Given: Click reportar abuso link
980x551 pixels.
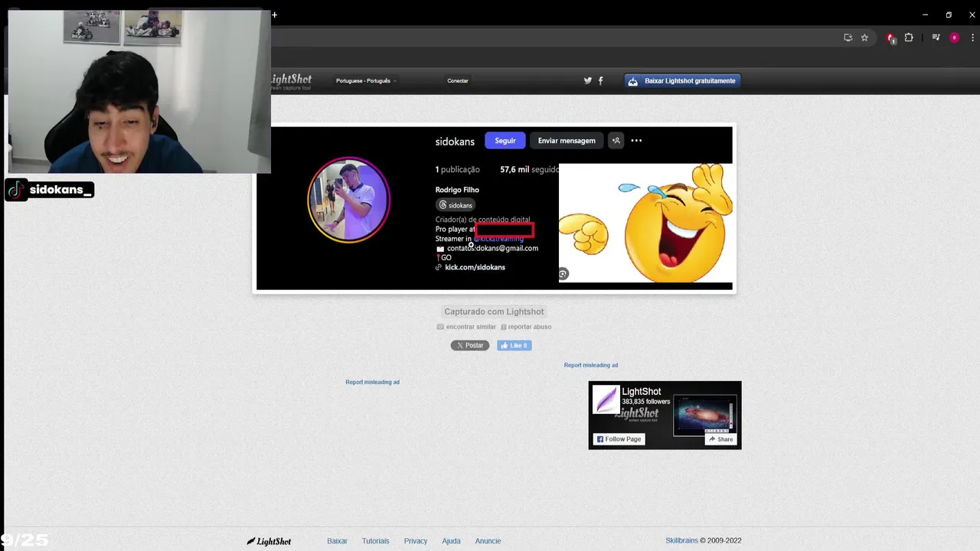Looking at the screenshot, I should 526,327.
